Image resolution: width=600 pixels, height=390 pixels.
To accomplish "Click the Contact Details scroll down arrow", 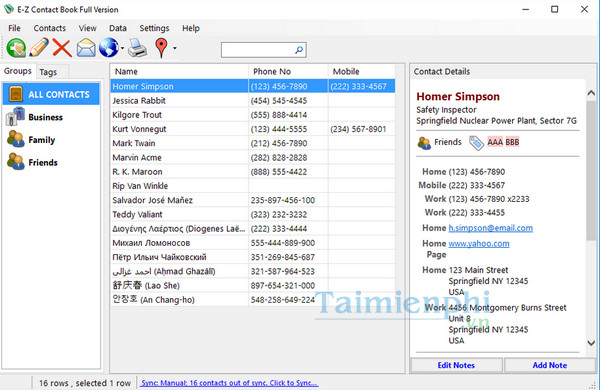I will [x=591, y=343].
